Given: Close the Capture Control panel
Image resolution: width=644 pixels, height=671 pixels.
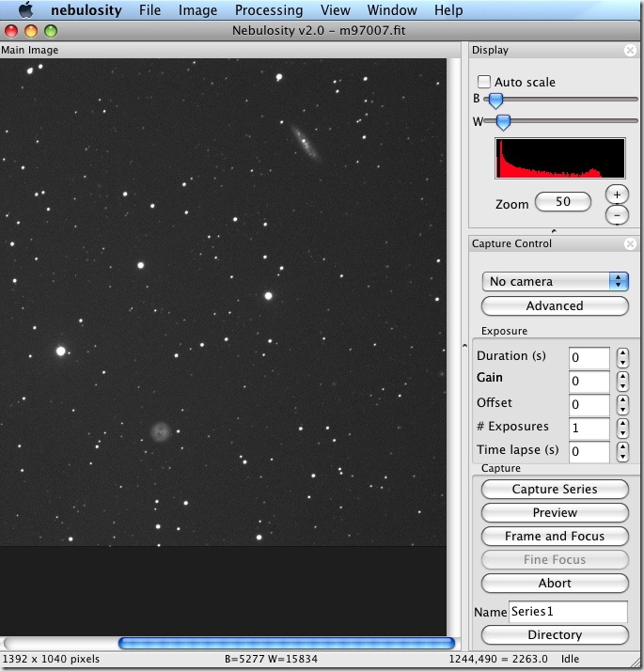Looking at the screenshot, I should 630,244.
